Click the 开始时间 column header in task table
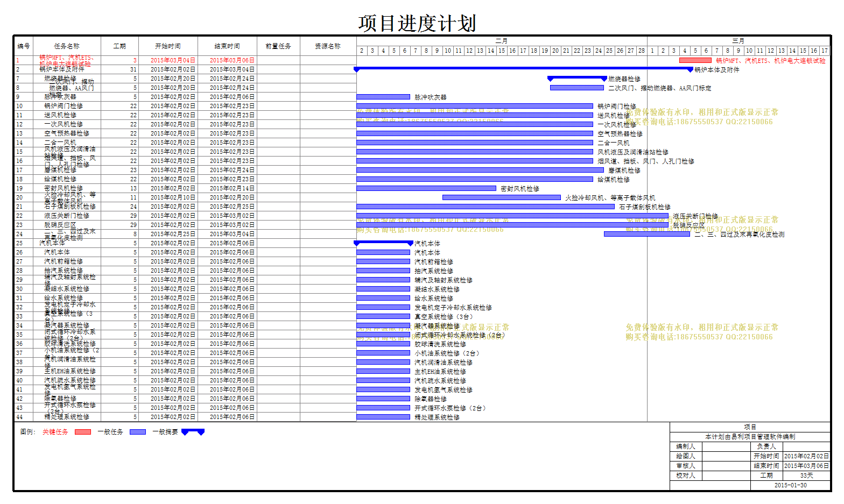Viewport: 844px width, 504px height. (168, 46)
